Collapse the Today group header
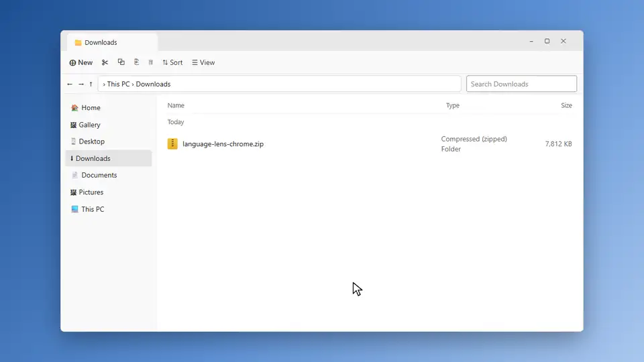Screen dimensions: 644x362 click(176, 122)
